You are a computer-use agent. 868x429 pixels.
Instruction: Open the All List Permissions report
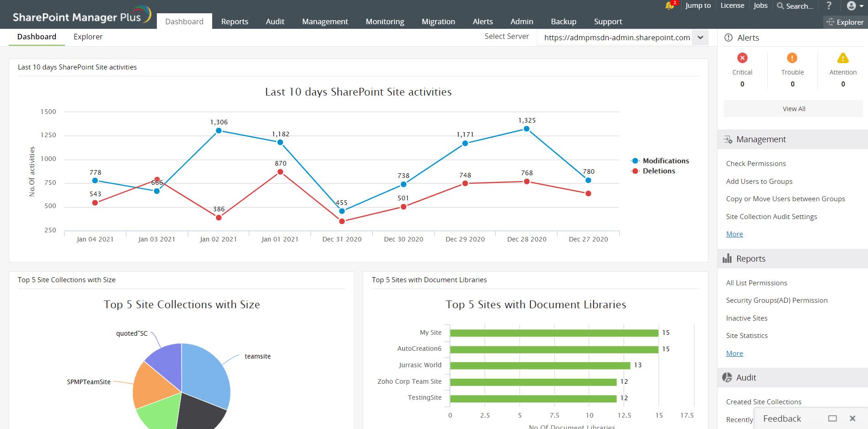coord(756,283)
